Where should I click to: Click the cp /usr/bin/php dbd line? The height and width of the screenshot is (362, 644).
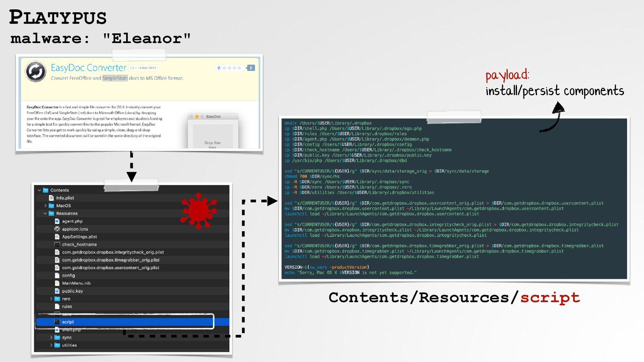click(345, 161)
